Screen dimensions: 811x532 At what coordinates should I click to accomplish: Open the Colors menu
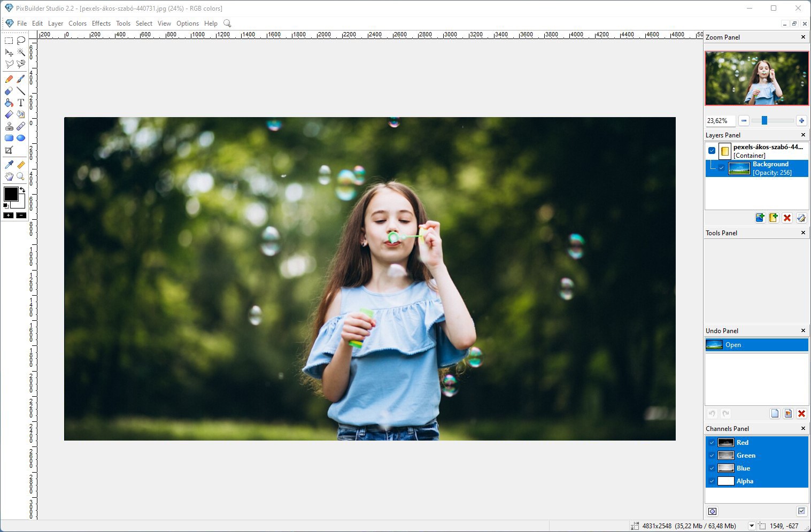(78, 24)
